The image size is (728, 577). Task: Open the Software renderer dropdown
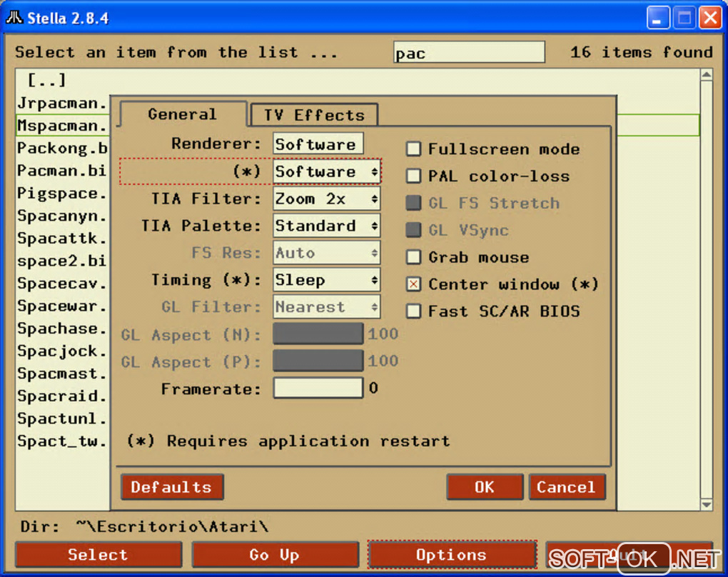(x=327, y=172)
